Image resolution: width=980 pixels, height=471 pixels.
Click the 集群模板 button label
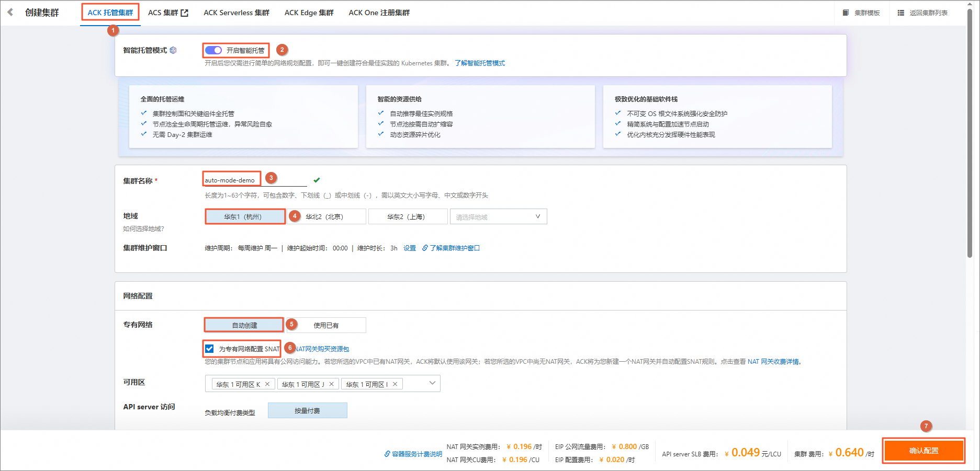pyautogui.click(x=867, y=13)
